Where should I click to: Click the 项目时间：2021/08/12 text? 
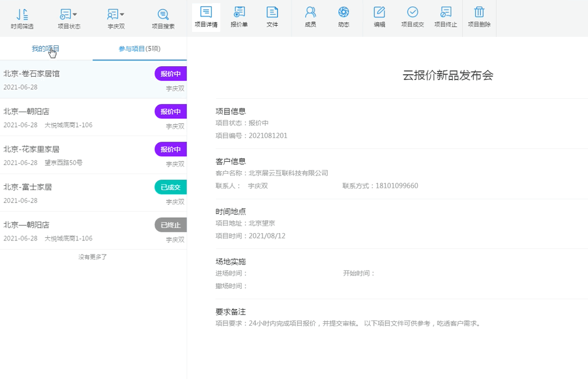(x=250, y=236)
